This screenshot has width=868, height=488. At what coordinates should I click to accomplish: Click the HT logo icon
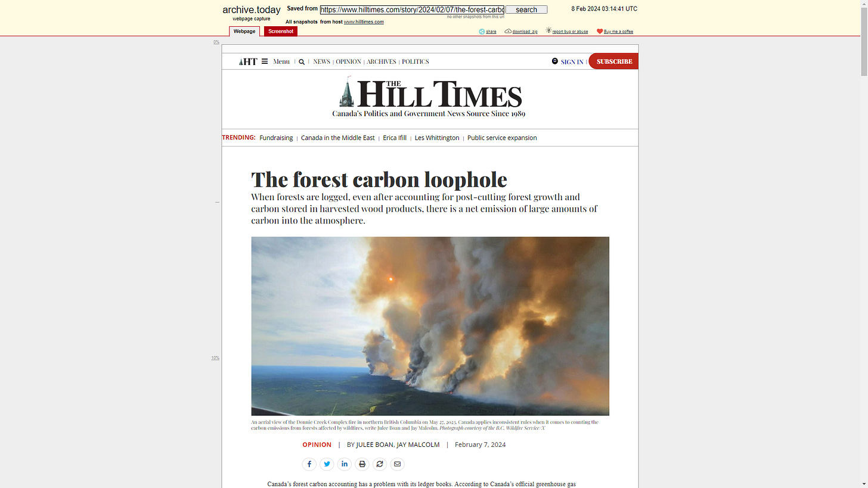(x=248, y=61)
